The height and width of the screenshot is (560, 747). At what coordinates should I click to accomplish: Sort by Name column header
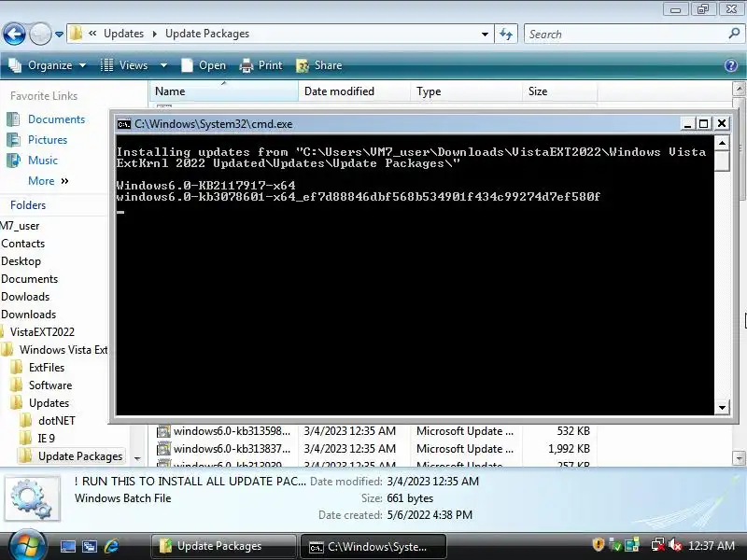[223, 91]
